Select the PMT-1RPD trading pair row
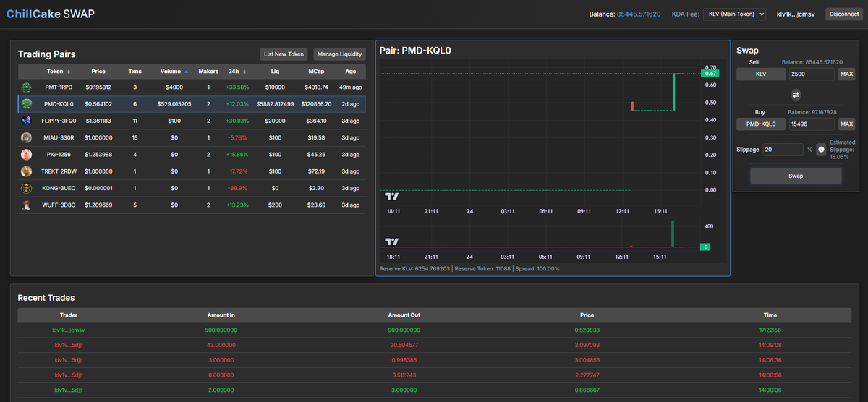The width and height of the screenshot is (868, 402). pyautogui.click(x=192, y=87)
